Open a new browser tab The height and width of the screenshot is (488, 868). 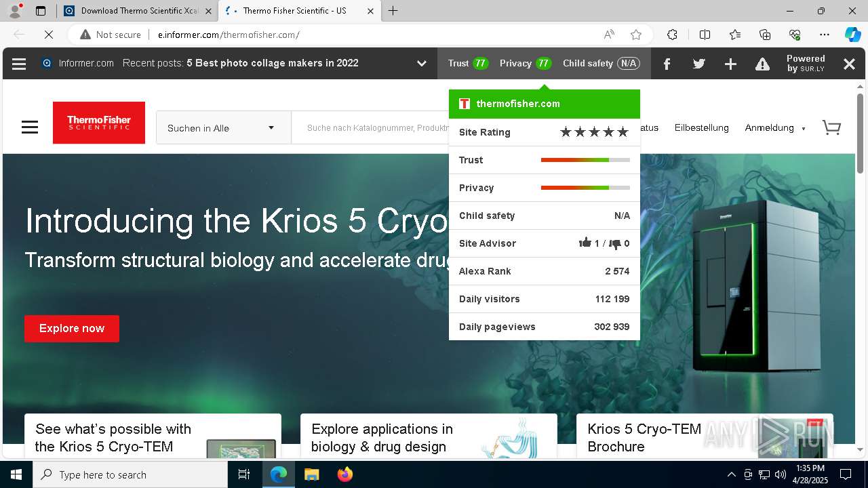coord(393,11)
